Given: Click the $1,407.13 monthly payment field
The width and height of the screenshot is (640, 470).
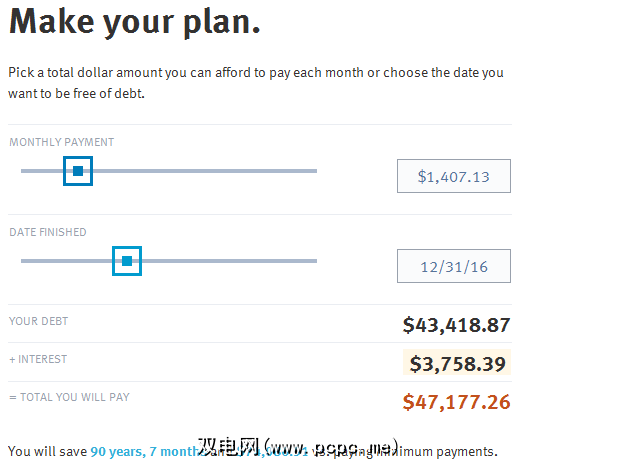Looking at the screenshot, I should (453, 177).
